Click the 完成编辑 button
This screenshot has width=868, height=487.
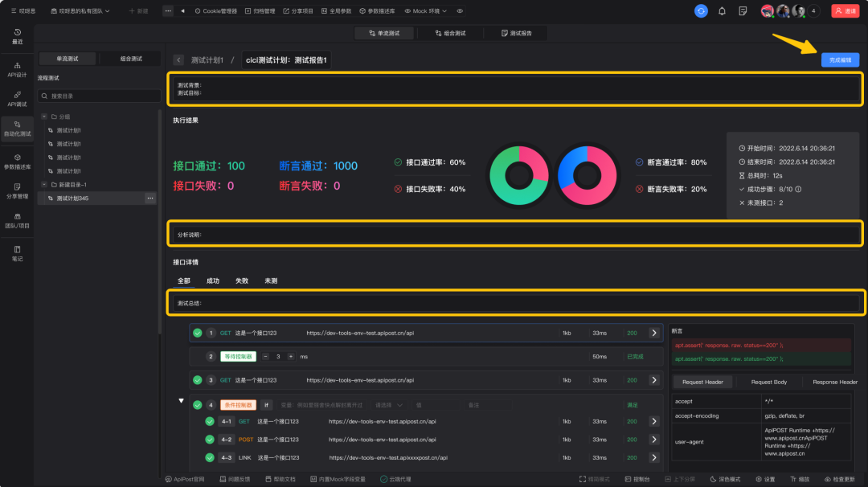(840, 59)
